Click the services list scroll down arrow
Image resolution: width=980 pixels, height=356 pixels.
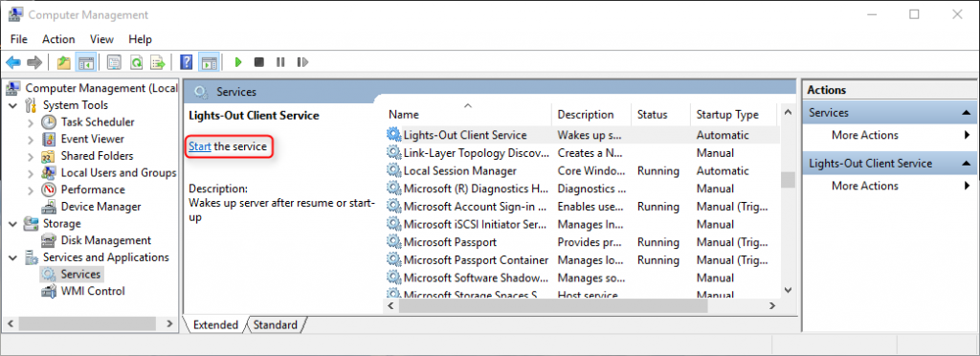pyautogui.click(x=788, y=290)
